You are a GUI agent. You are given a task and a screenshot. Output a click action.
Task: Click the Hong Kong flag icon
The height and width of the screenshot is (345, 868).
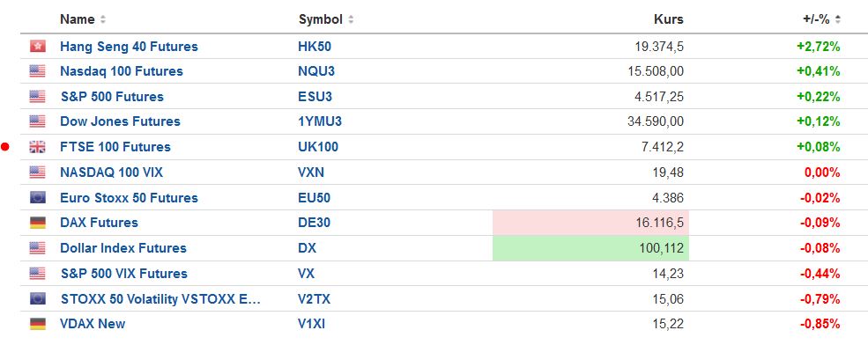pos(38,47)
